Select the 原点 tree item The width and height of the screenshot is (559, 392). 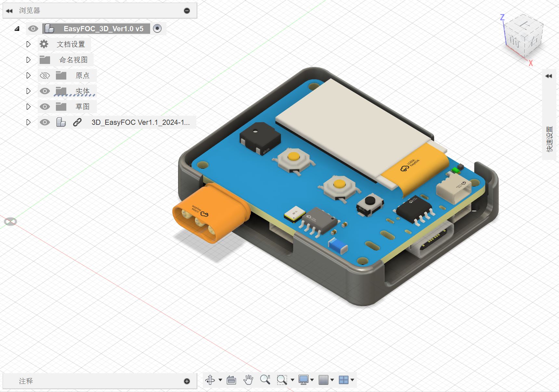point(83,75)
